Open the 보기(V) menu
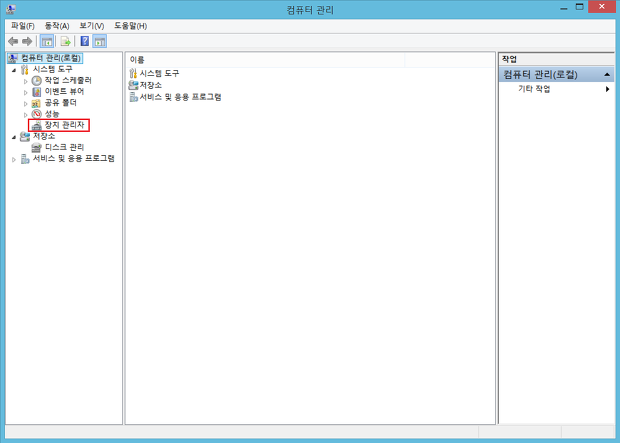 click(x=91, y=26)
